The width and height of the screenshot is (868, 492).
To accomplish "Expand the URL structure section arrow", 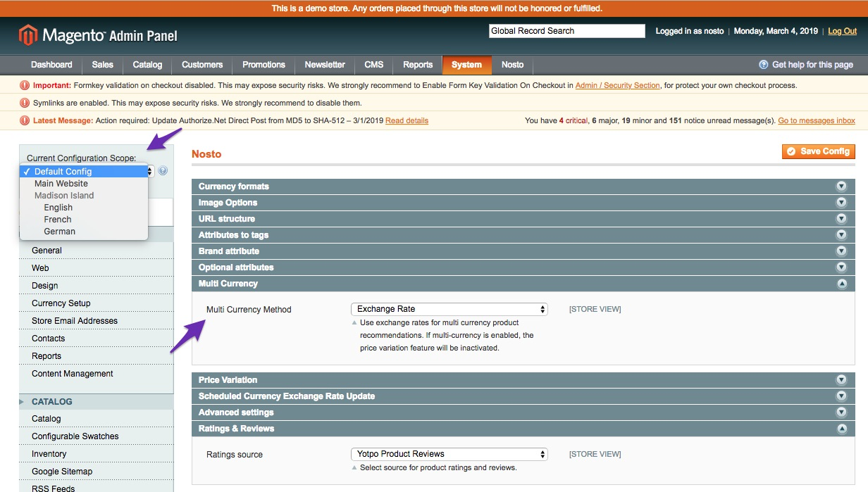I will point(841,219).
